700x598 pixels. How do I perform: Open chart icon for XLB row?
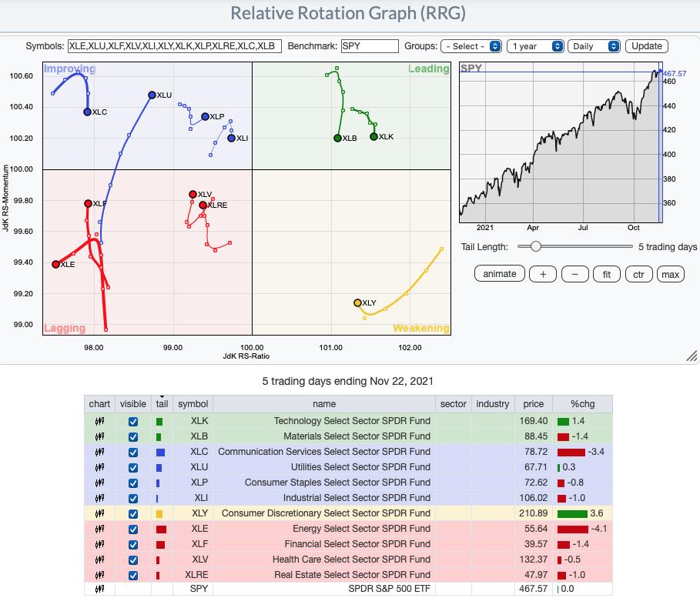pos(99,436)
